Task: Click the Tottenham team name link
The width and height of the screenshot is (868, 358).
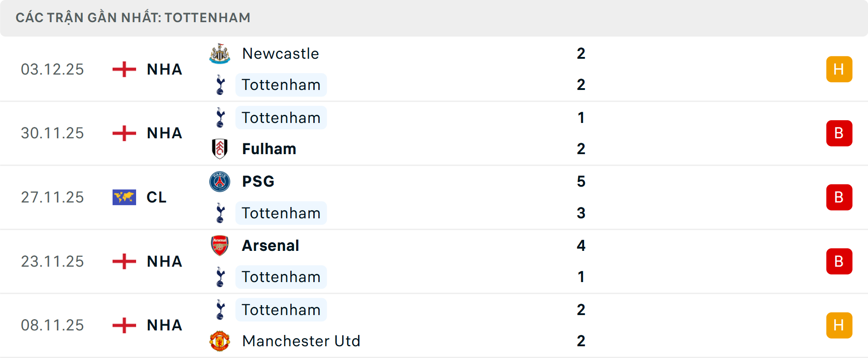Action: pos(281,85)
